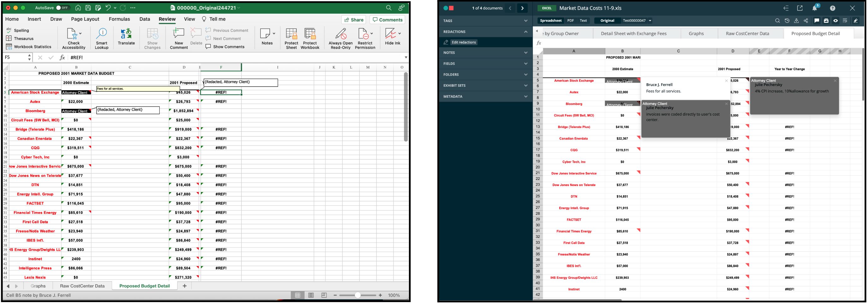Click the notification bell icon
The width and height of the screenshot is (868, 304).
(815, 8)
